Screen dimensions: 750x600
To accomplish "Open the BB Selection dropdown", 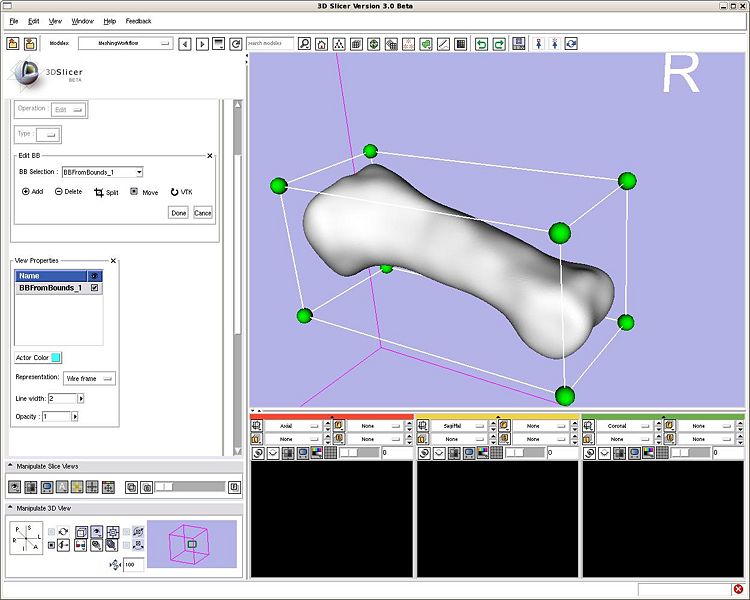I will coord(102,172).
